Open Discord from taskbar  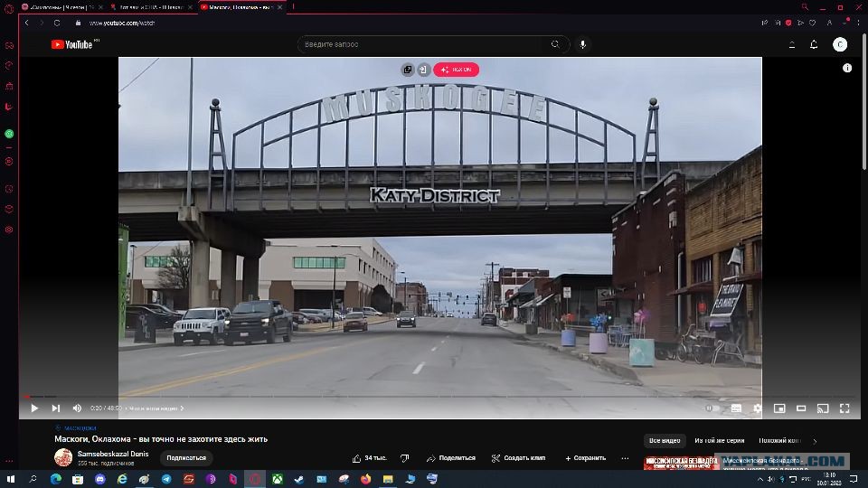pyautogui.click(x=99, y=479)
